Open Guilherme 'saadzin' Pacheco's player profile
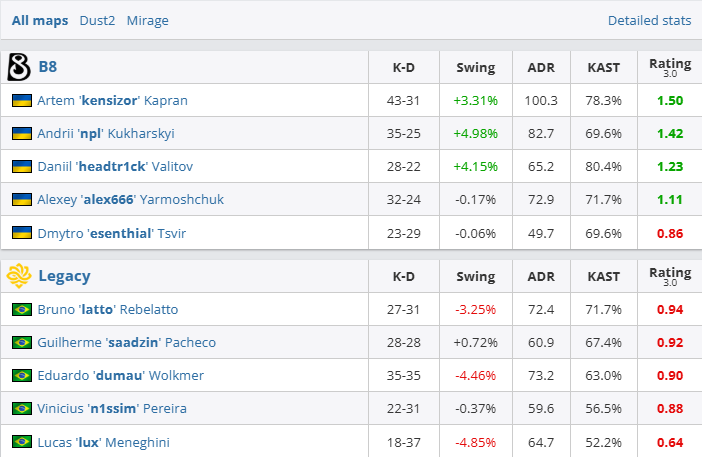Image resolution: width=702 pixels, height=457 pixels. click(x=125, y=343)
